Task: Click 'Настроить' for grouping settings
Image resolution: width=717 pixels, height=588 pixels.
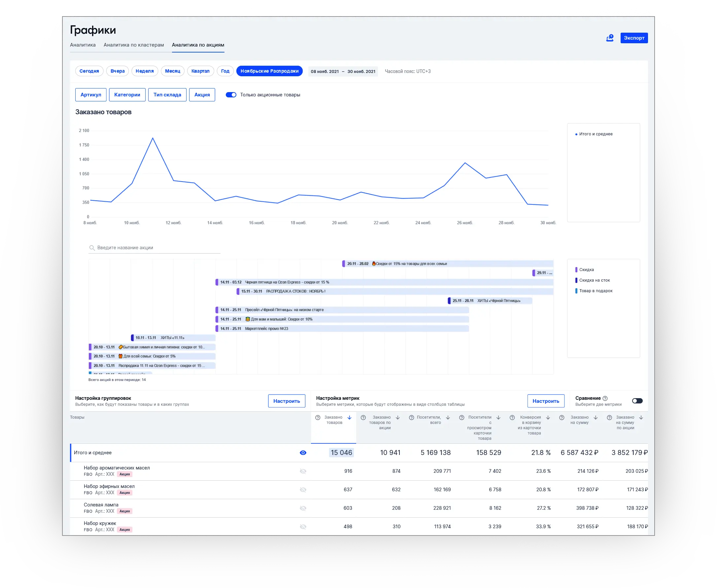Action: pyautogui.click(x=287, y=401)
